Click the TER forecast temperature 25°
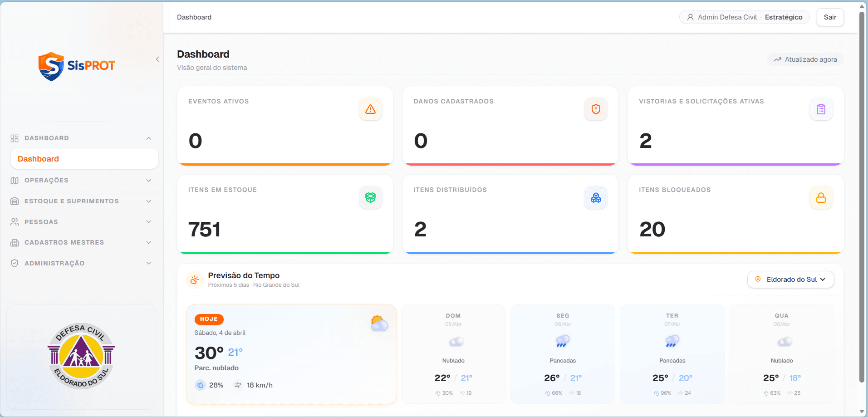 661,378
